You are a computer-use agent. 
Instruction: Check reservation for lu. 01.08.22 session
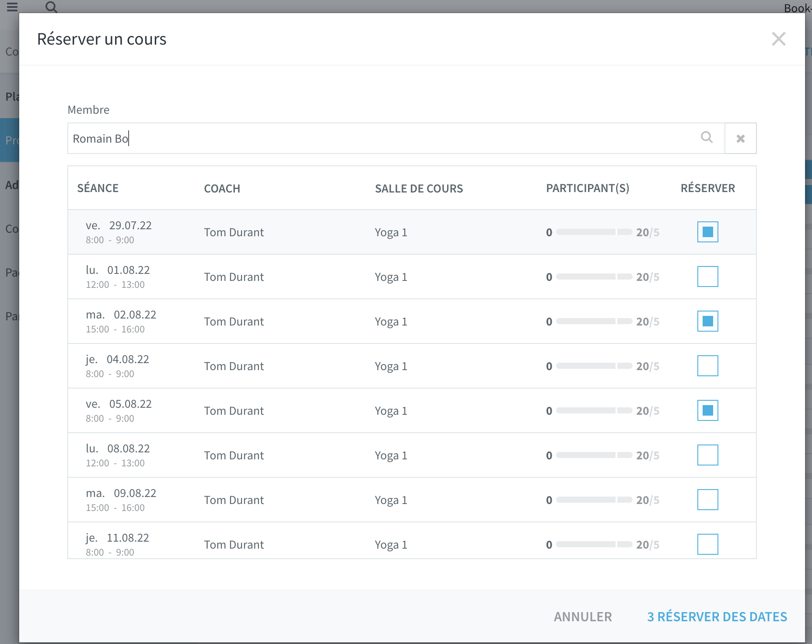708,276
